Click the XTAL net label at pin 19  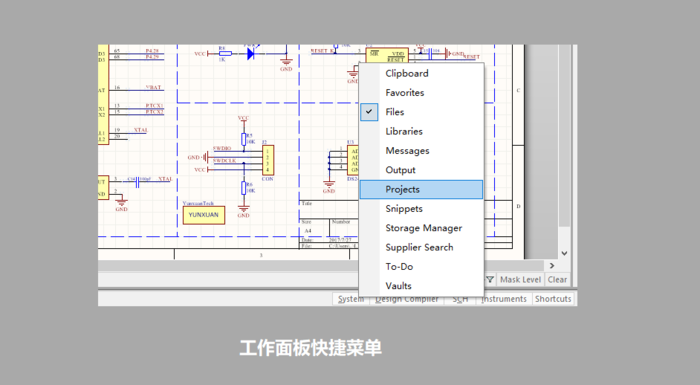click(x=141, y=130)
